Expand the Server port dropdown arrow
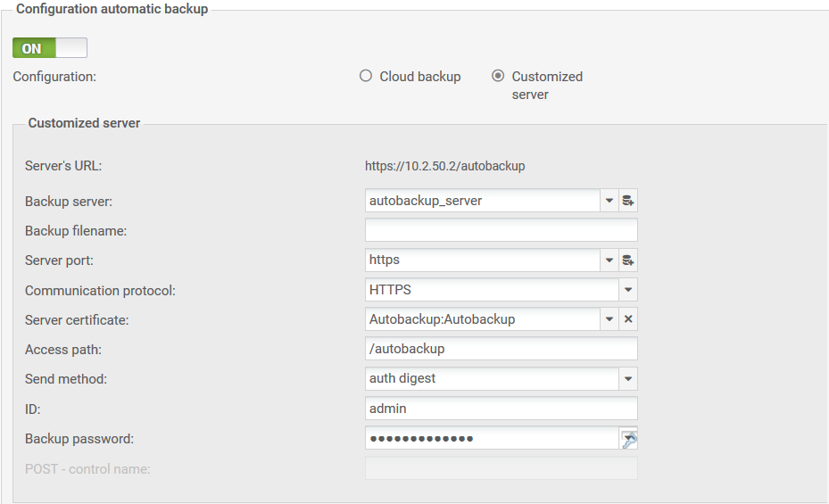 pyautogui.click(x=609, y=260)
